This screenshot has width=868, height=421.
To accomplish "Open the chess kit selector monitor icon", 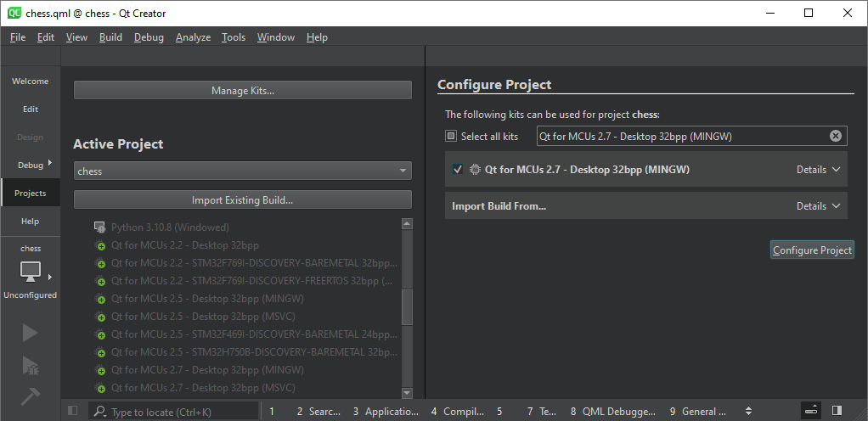I will coord(31,272).
